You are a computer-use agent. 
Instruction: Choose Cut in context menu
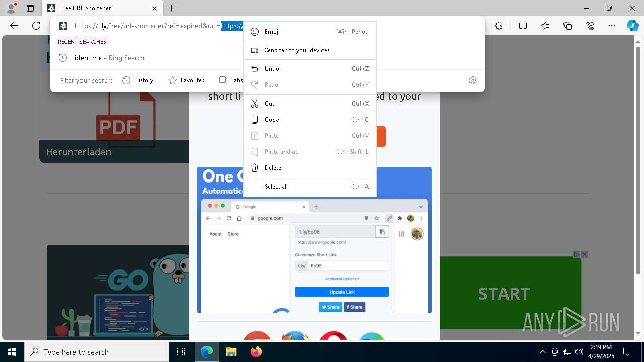310,104
